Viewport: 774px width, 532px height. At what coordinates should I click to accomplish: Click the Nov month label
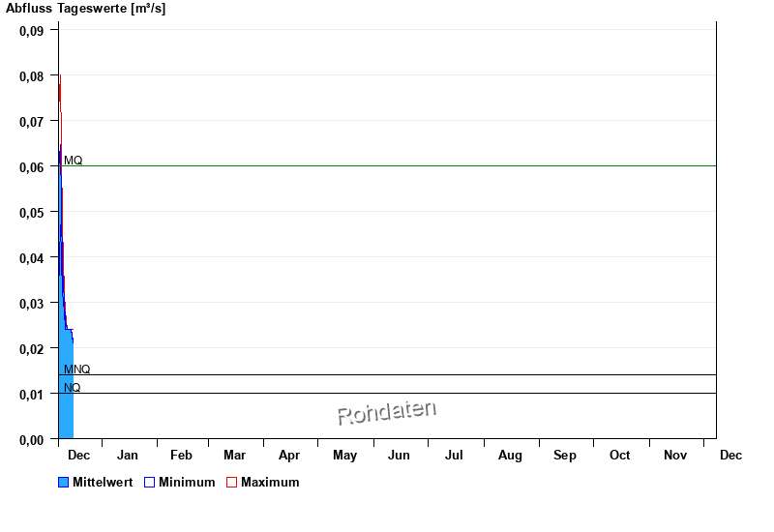coord(675,455)
